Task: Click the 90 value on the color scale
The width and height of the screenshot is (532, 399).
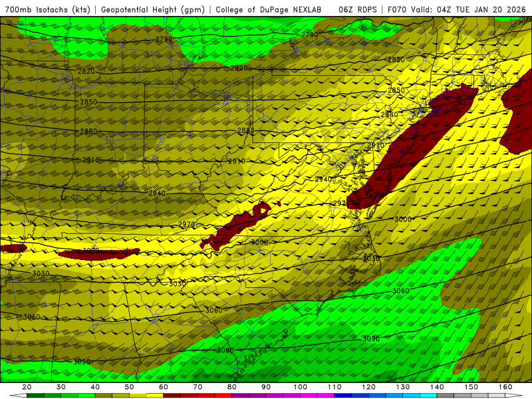Action: tap(266, 387)
